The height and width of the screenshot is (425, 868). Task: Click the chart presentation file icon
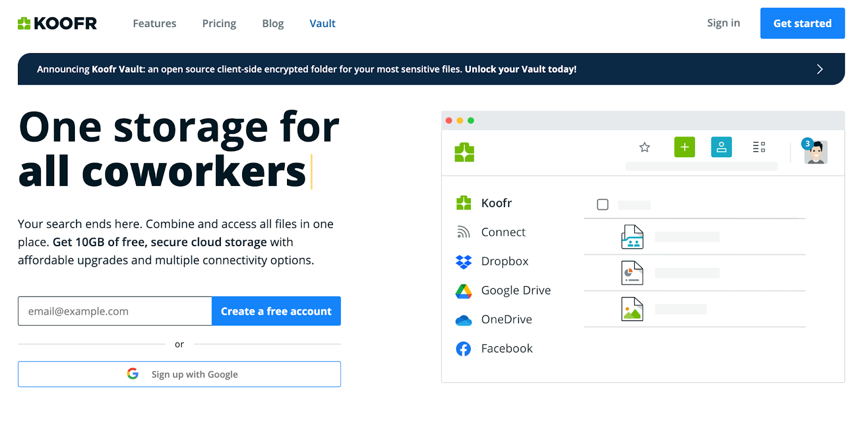click(x=632, y=273)
